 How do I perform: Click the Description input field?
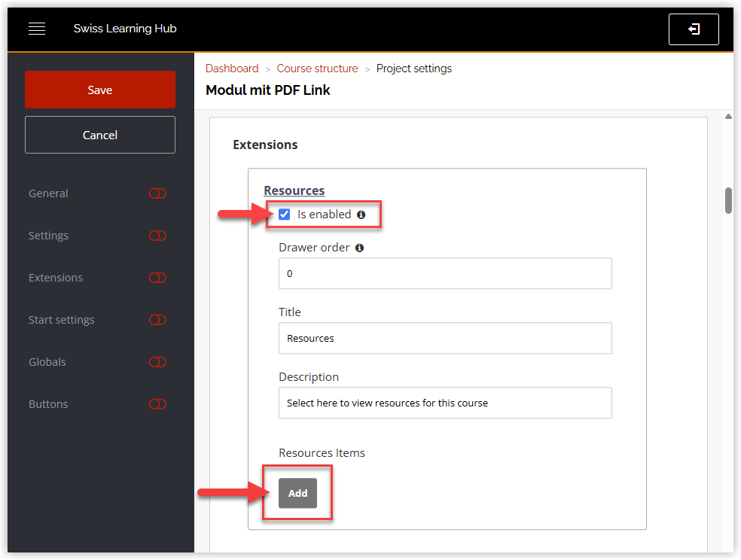pos(445,403)
